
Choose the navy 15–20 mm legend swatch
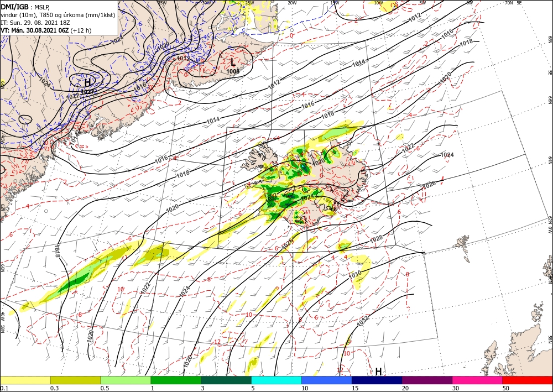point(377,380)
